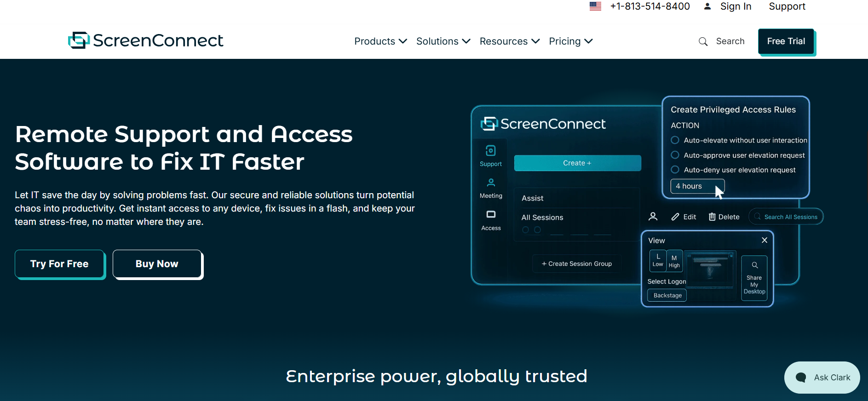Select the Meeting icon in mockup sidebar
This screenshot has width=868, height=401.
491,183
